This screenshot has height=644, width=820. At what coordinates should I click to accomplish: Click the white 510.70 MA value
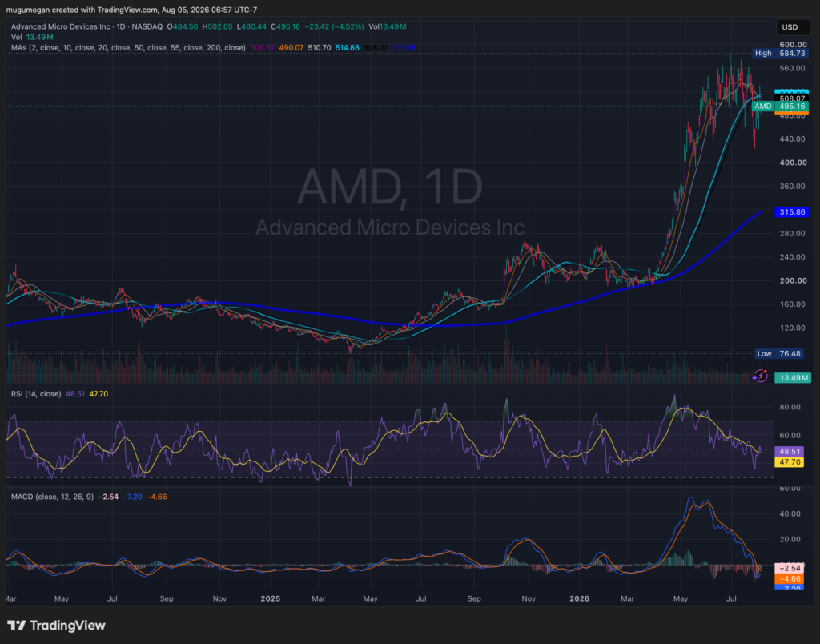pos(320,47)
